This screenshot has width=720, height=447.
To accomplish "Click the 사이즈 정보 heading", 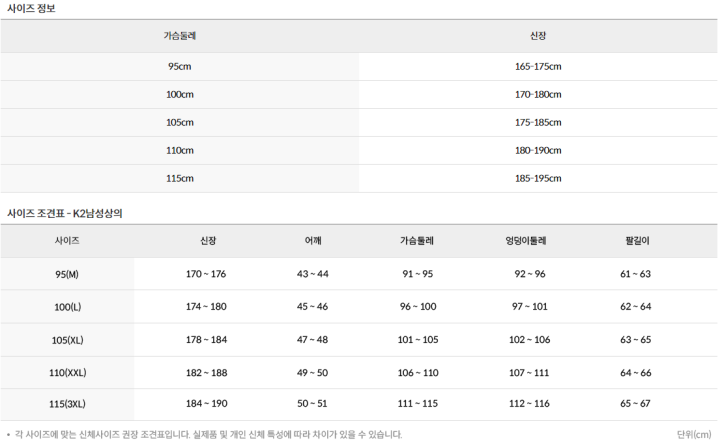I will [31, 9].
